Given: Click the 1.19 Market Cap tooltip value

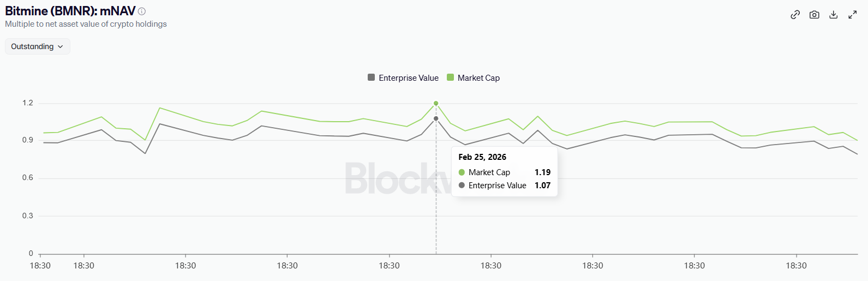Looking at the screenshot, I should coord(542,172).
